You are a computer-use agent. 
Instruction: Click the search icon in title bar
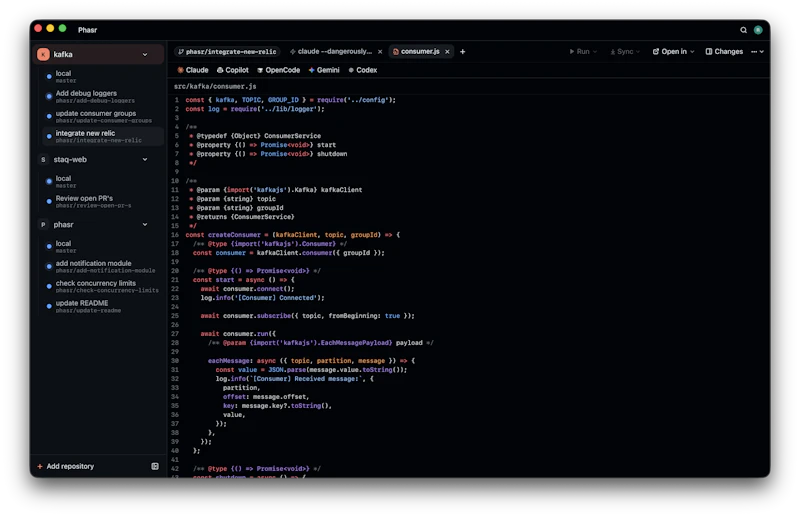tap(743, 30)
